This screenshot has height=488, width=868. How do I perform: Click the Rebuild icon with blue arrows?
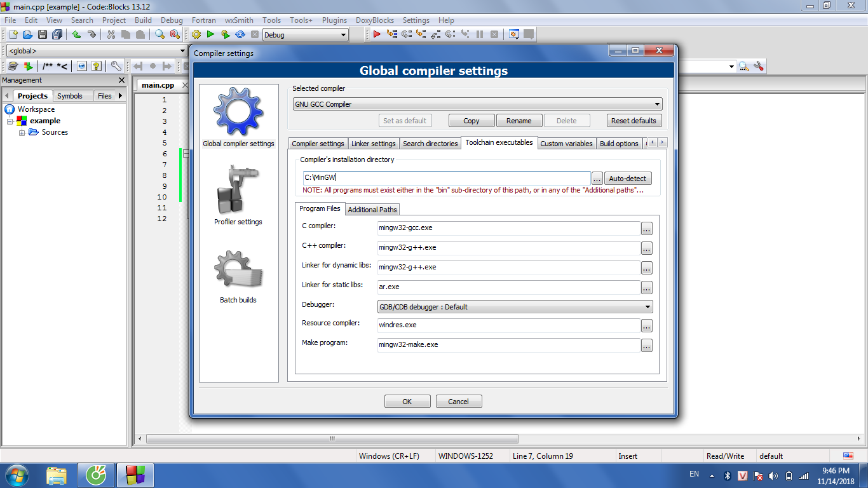point(240,34)
